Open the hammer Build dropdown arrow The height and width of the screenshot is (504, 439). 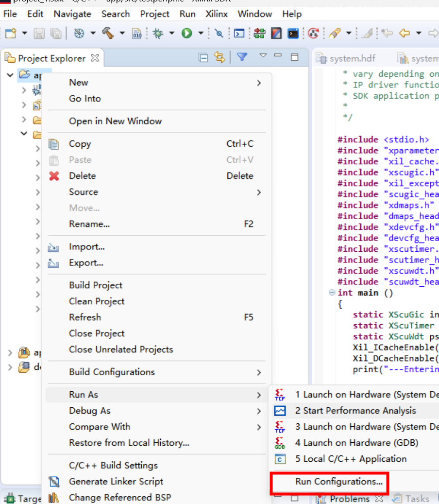pos(122,33)
